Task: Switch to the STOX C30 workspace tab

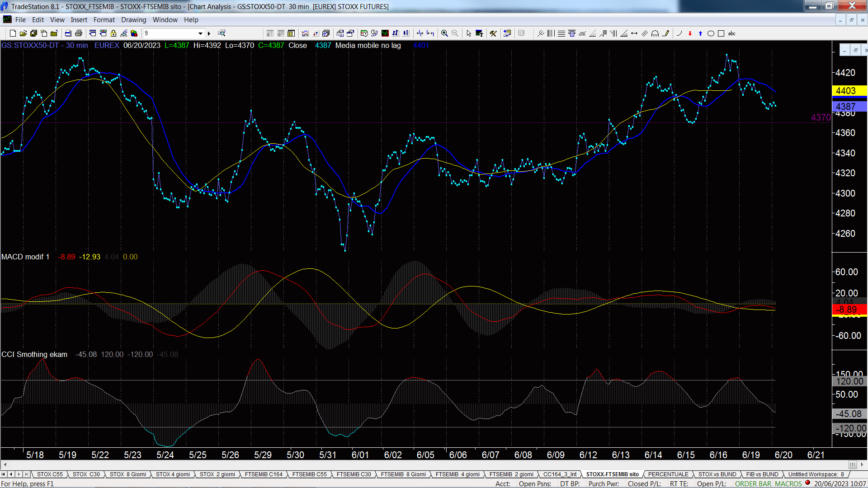Action: 86,474
